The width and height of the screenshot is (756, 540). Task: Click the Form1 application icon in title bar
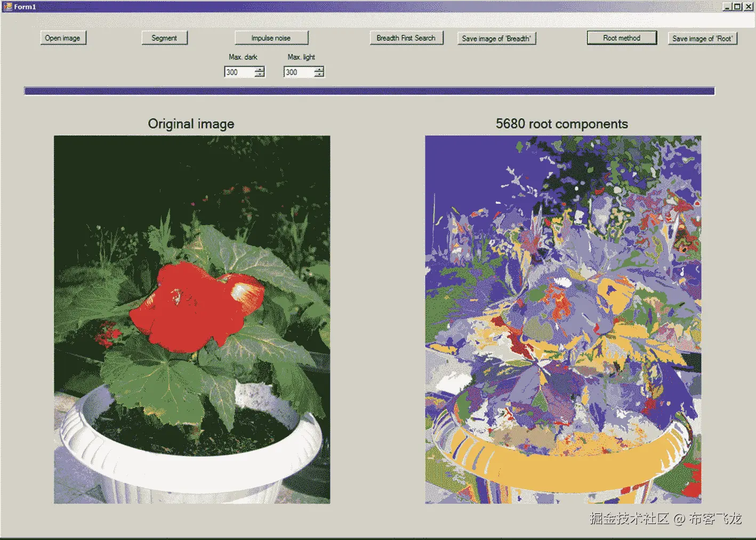[x=6, y=7]
